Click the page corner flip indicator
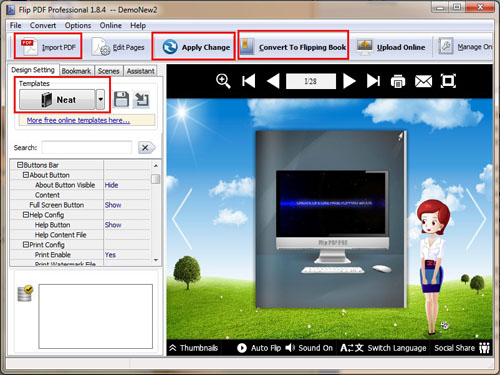The image size is (500, 375). [400, 136]
